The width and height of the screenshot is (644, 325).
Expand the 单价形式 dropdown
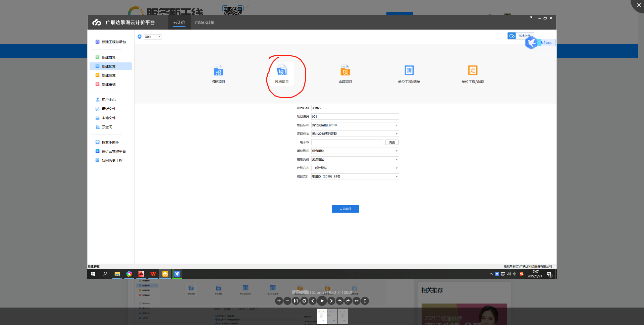[x=355, y=151]
